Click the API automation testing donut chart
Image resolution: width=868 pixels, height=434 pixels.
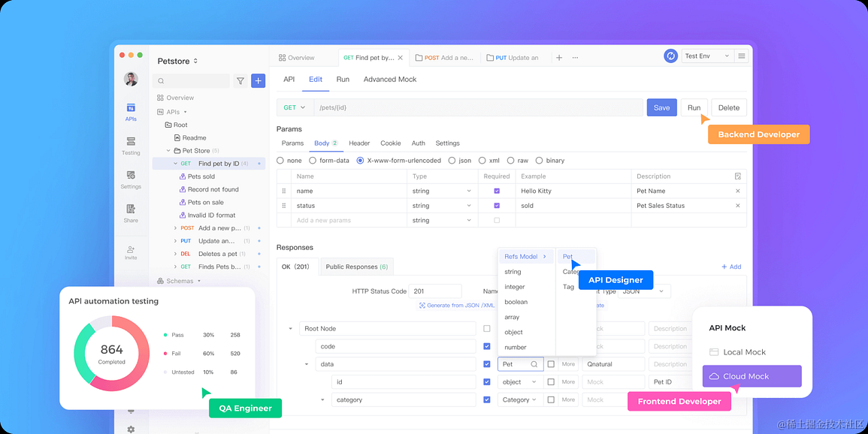[111, 350]
